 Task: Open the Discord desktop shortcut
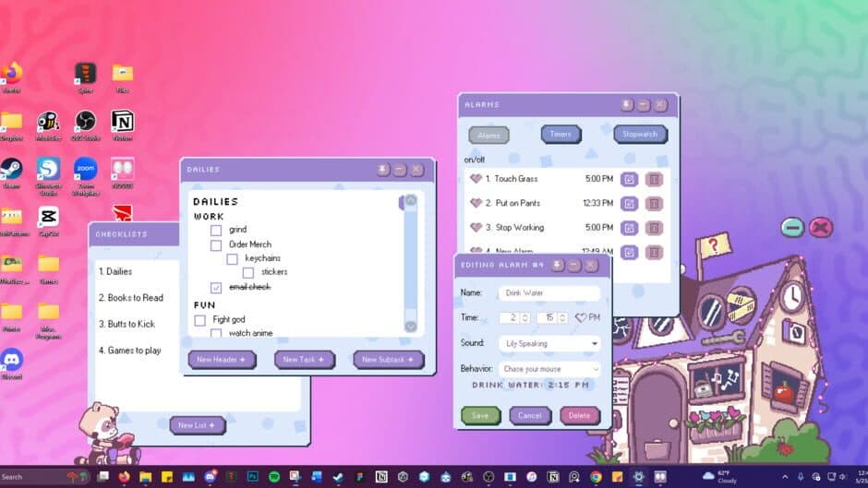click(x=11, y=364)
